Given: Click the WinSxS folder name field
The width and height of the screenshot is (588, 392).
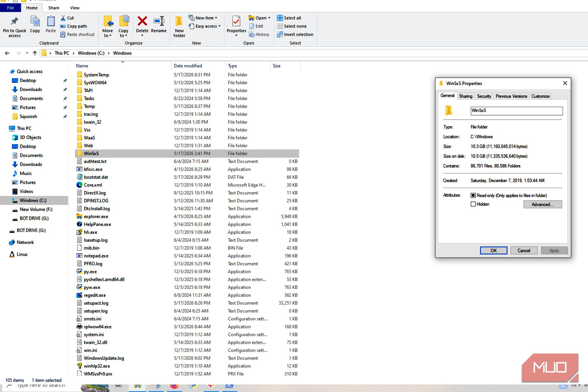Looking at the screenshot, I should [516, 111].
